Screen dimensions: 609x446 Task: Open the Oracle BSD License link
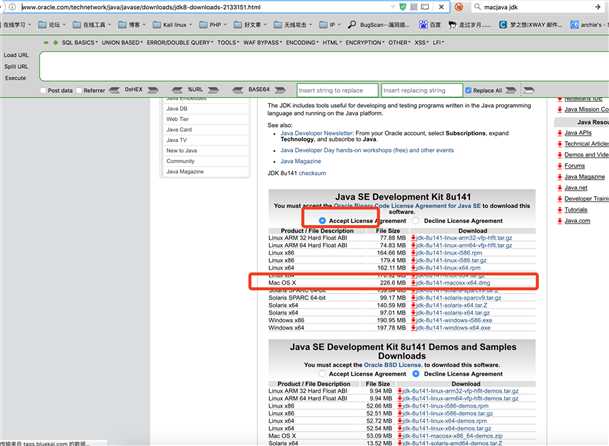392,365
